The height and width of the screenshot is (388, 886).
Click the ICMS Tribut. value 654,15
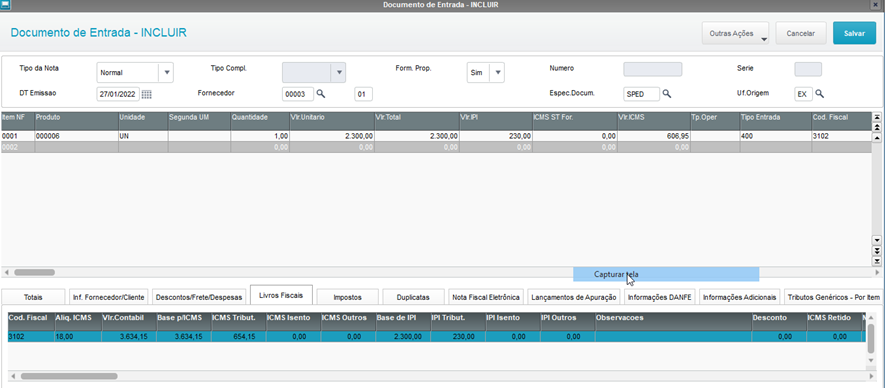[238, 336]
